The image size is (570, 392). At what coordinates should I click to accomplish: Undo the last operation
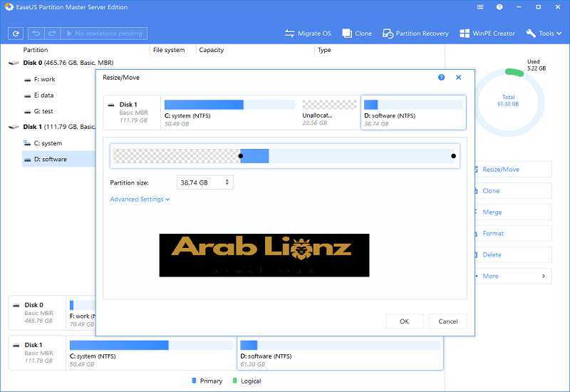pyautogui.click(x=36, y=33)
